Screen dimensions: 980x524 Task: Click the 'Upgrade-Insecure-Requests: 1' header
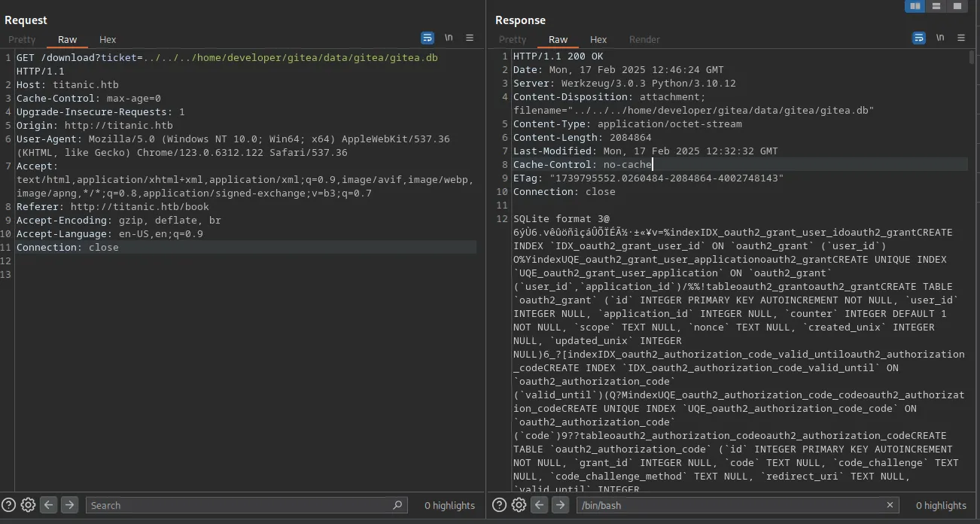[x=100, y=111]
